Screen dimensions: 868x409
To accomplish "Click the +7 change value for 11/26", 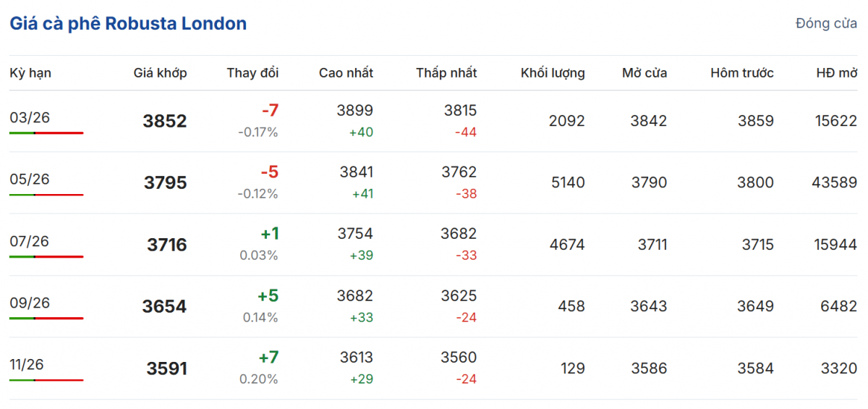I will click(x=268, y=358).
